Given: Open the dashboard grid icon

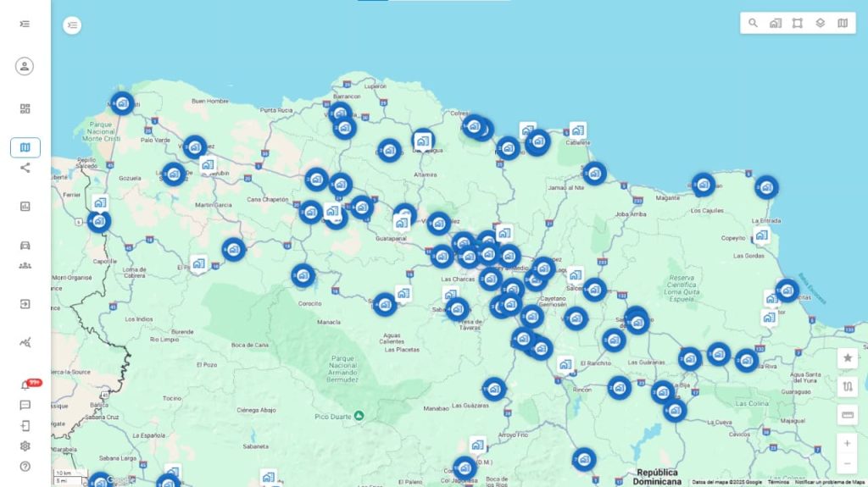Looking at the screenshot, I should tap(25, 108).
